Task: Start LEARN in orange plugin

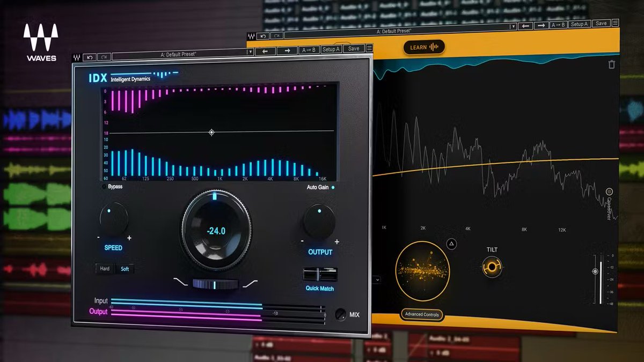Action: click(x=424, y=47)
